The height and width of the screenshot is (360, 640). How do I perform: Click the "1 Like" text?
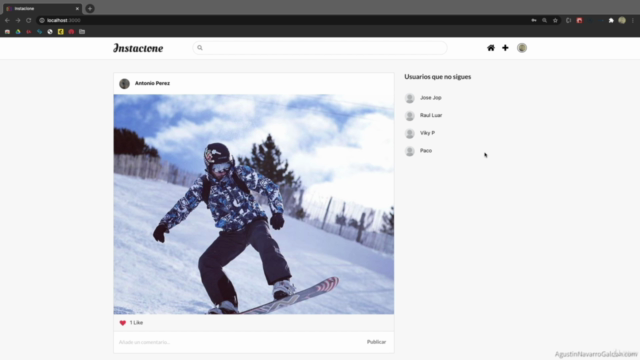coord(136,322)
